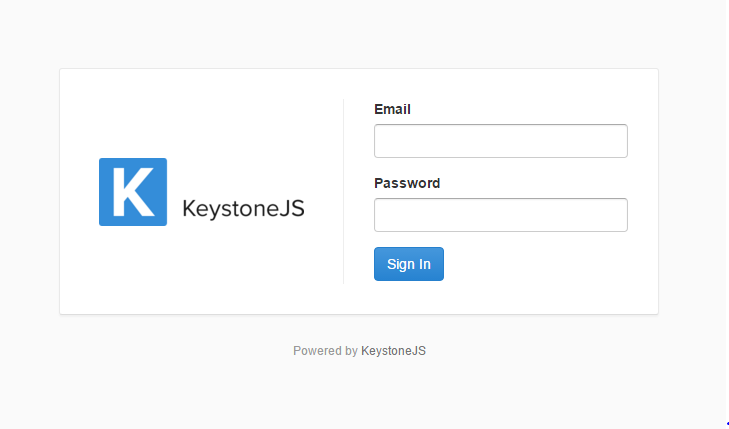The width and height of the screenshot is (729, 429).
Task: Click the "Sign" word on the blue button
Action: [x=399, y=264]
